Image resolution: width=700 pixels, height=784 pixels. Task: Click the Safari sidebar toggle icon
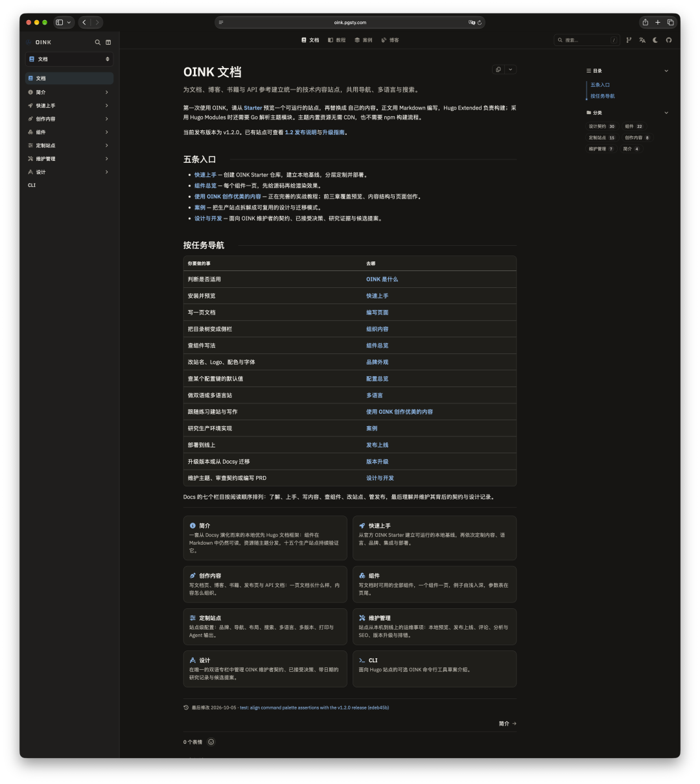60,22
